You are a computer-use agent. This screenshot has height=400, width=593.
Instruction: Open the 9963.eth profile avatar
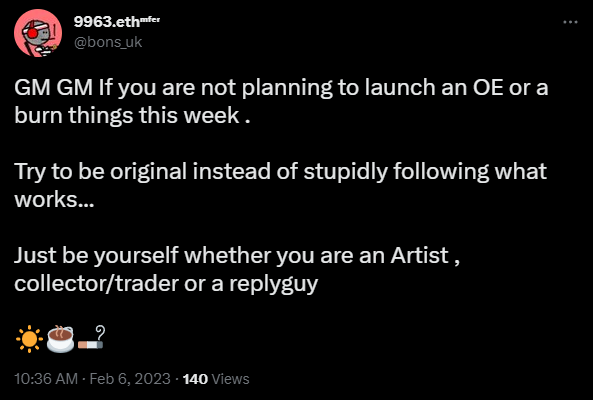38,33
